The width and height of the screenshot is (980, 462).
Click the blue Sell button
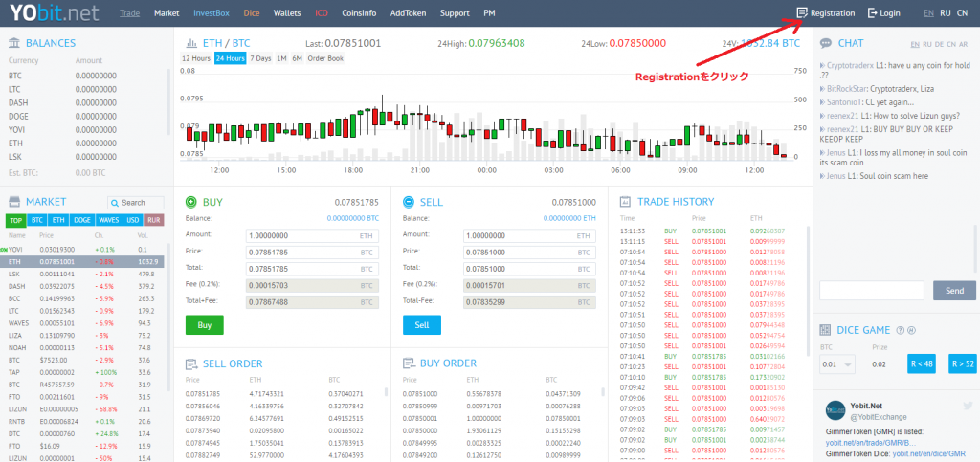click(x=422, y=324)
